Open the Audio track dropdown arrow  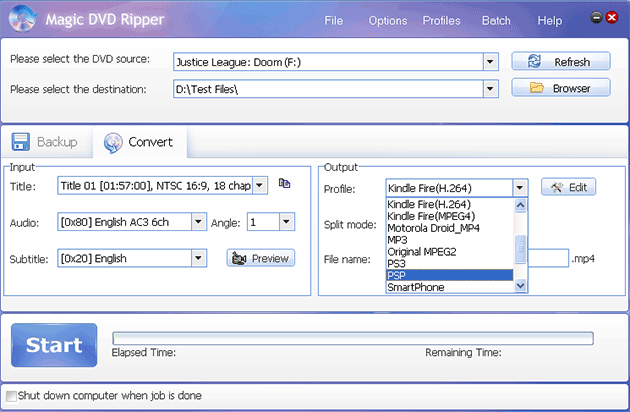coord(198,221)
